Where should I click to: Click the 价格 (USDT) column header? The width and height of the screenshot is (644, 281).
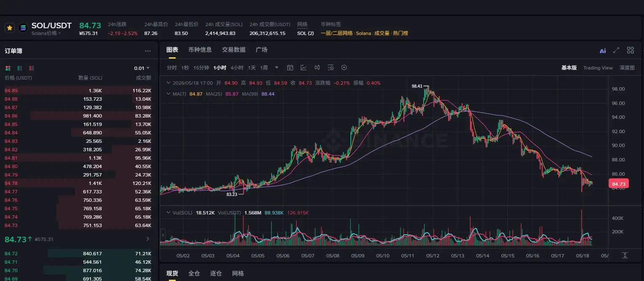click(18, 78)
